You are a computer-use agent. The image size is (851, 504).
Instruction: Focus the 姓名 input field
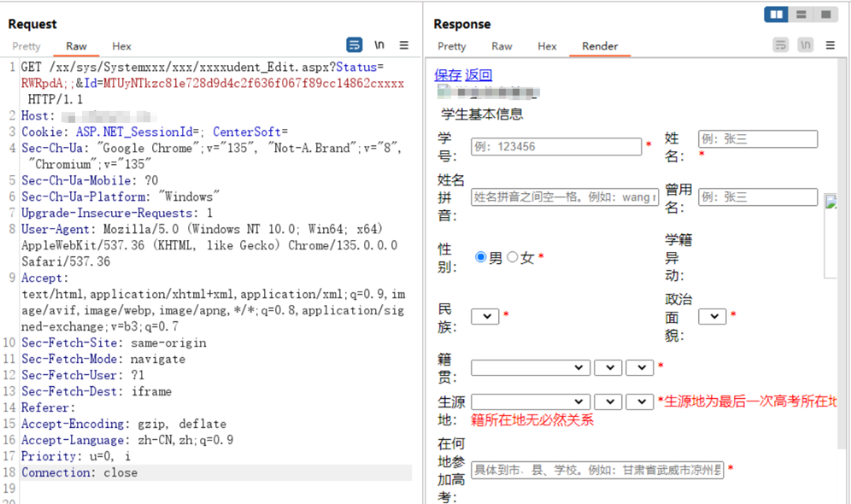(758, 139)
